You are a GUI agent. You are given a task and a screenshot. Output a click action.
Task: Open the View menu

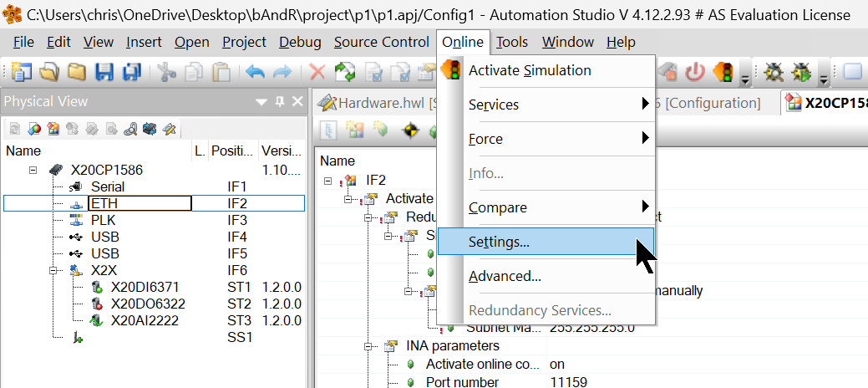(x=99, y=42)
